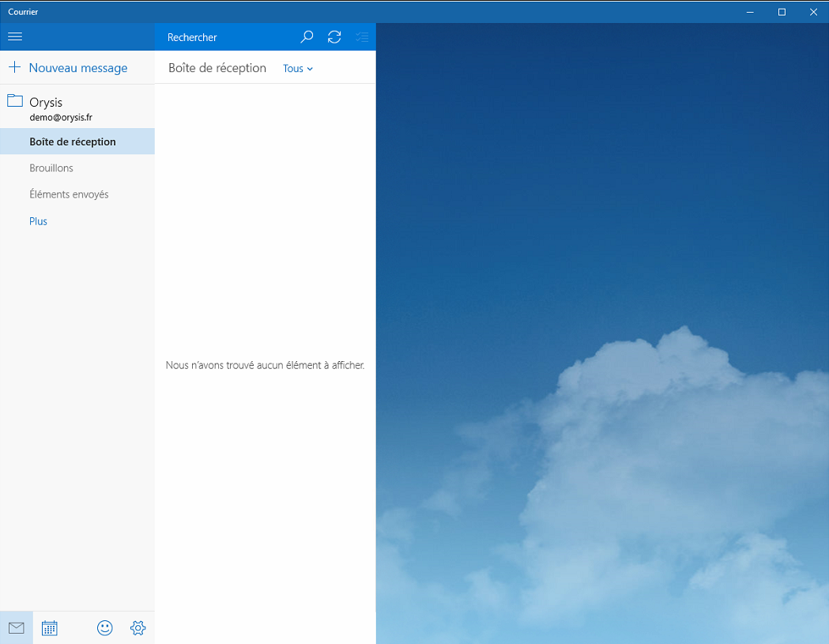This screenshot has height=644, width=829.
Task: Minimize the Courrier window
Action: click(750, 12)
